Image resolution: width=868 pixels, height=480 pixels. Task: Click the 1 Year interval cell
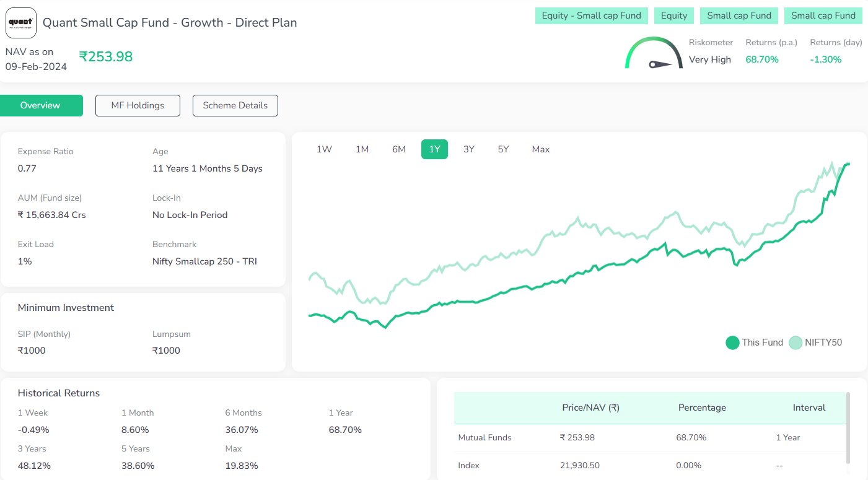[788, 437]
